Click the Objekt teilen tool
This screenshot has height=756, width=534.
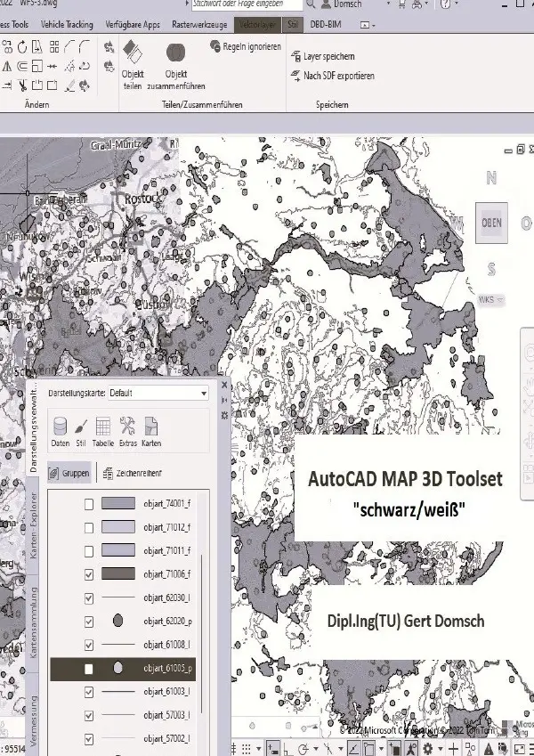click(x=133, y=65)
